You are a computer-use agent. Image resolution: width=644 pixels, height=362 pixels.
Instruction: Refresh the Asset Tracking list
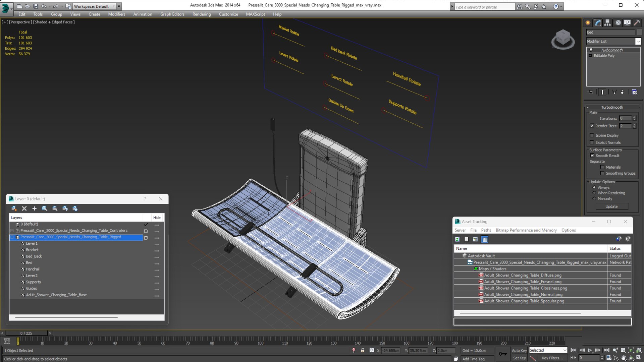[x=457, y=239]
